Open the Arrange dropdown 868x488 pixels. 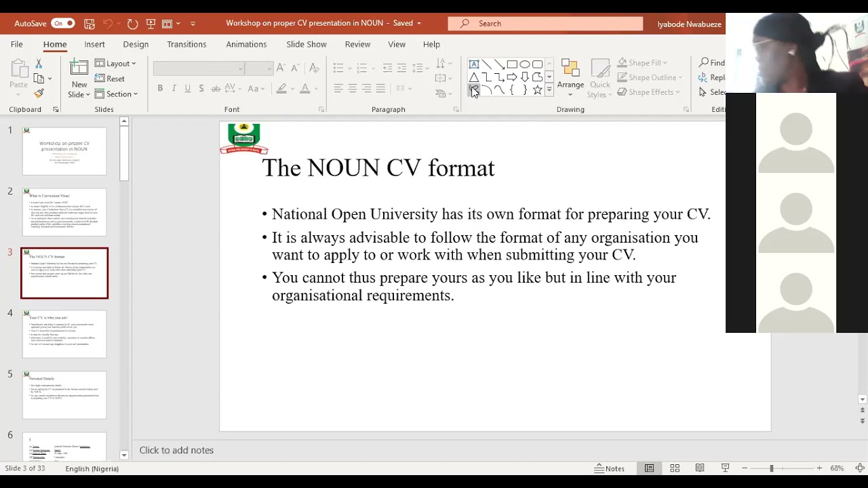[570, 79]
